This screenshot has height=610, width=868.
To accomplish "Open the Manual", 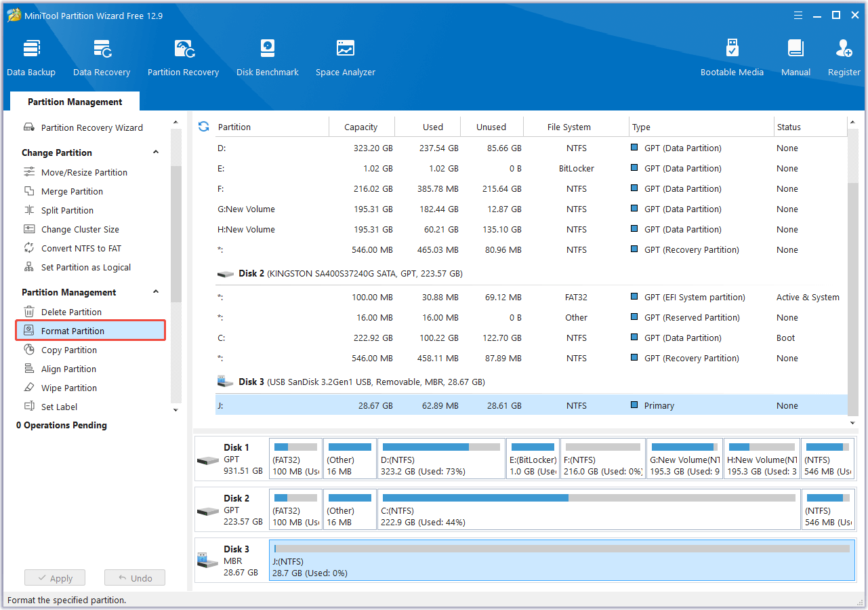I will 795,56.
